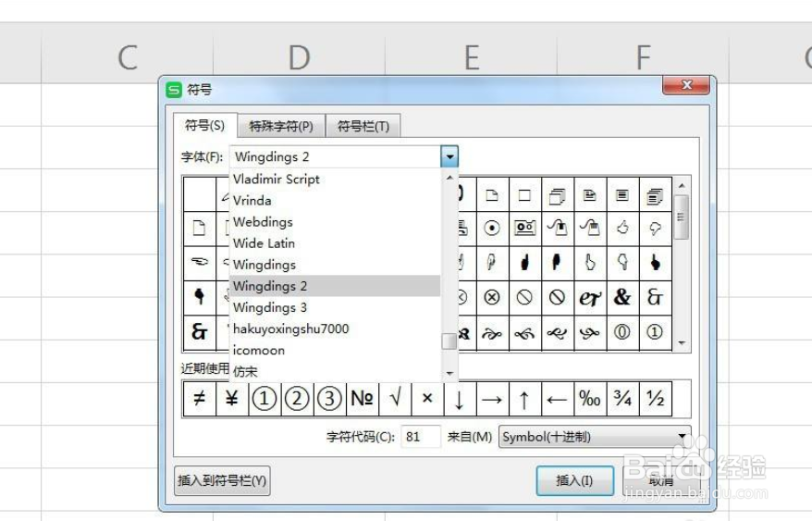Select the circled zero symbol
Screen dimensions: 812x521
(x=622, y=332)
